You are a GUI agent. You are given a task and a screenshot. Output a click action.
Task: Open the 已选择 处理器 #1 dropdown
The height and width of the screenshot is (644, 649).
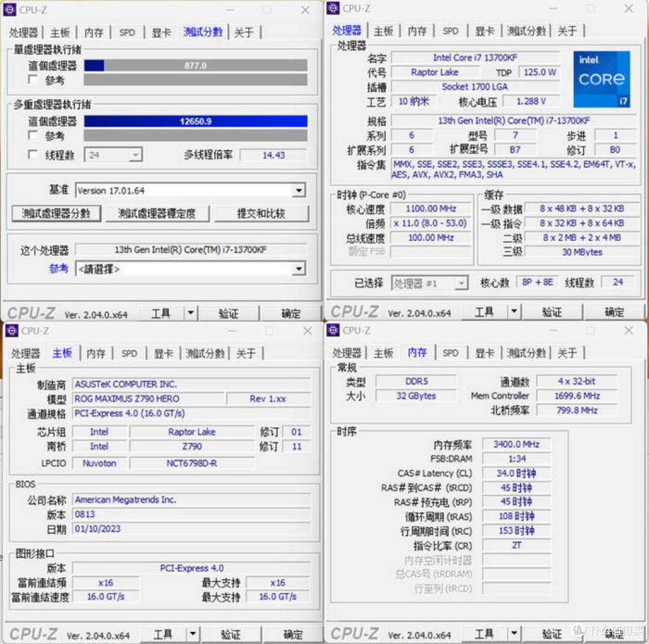[461, 284]
